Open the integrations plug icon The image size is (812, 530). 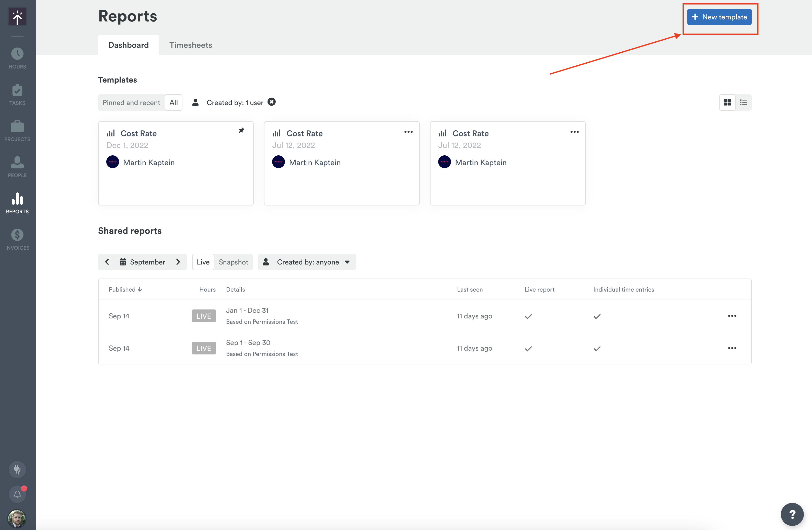[x=17, y=469]
